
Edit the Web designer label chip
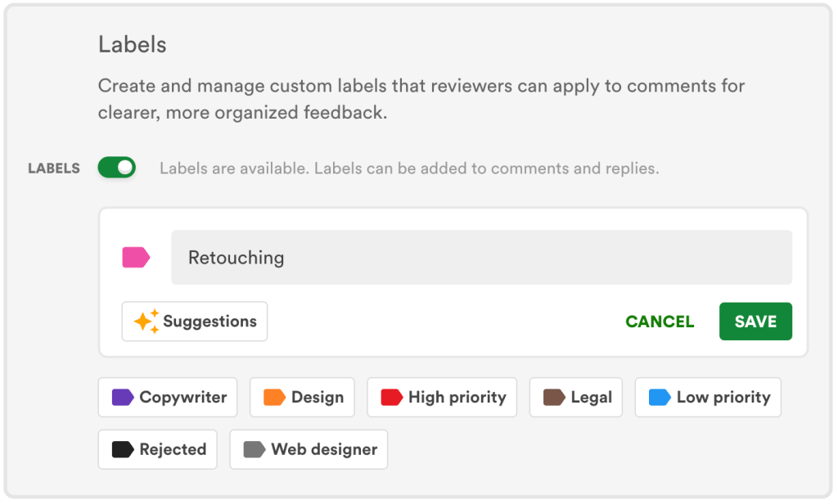[x=309, y=449]
